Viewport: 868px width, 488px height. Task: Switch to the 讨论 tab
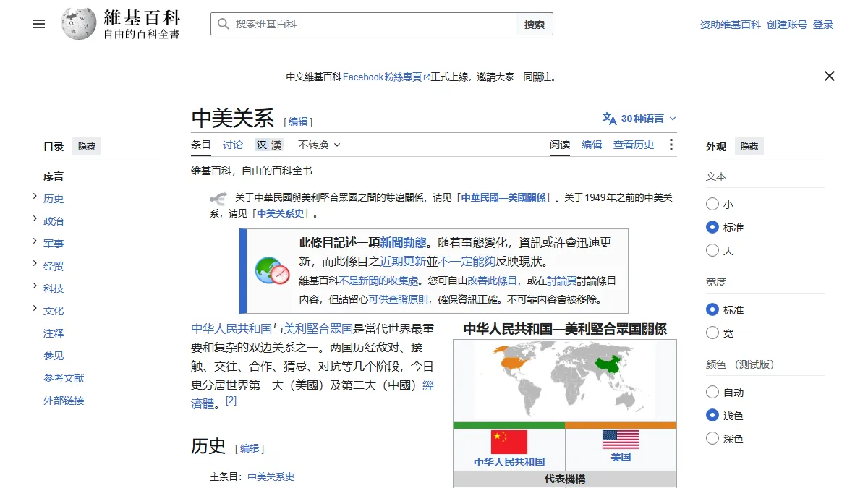pos(233,145)
